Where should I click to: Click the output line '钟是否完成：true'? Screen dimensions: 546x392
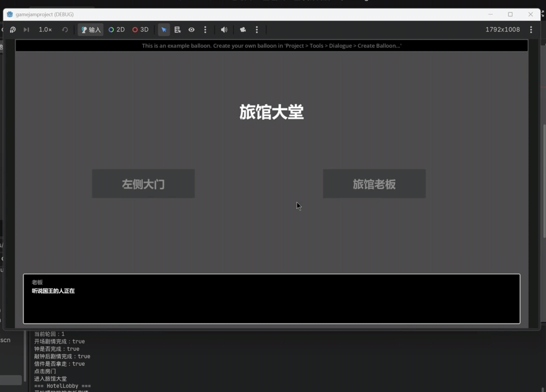[x=57, y=349]
